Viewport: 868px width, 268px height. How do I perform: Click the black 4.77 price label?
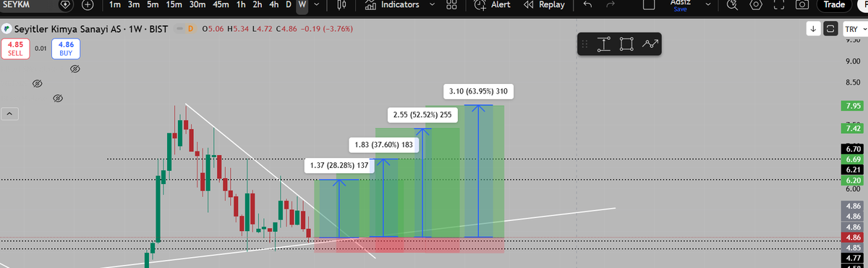854,257
